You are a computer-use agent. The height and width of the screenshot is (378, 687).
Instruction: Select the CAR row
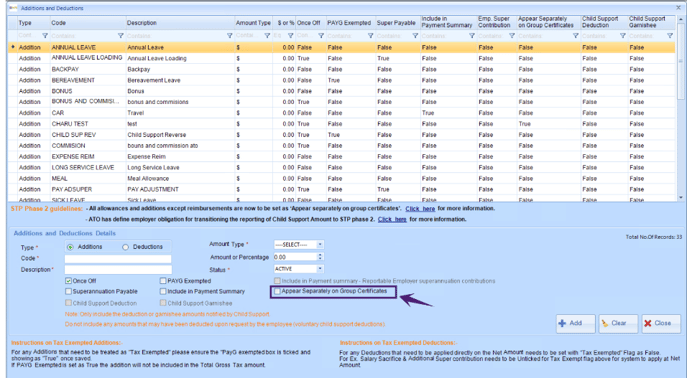[x=342, y=113]
